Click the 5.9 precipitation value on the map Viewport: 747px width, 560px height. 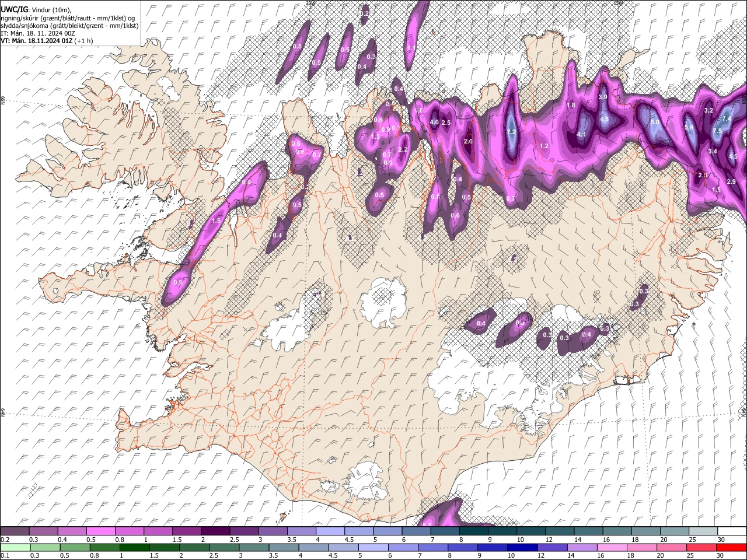click(689, 128)
